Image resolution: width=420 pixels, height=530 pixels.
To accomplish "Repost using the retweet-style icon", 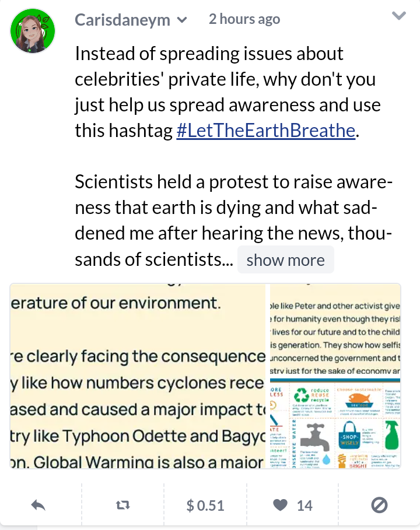I will (123, 506).
